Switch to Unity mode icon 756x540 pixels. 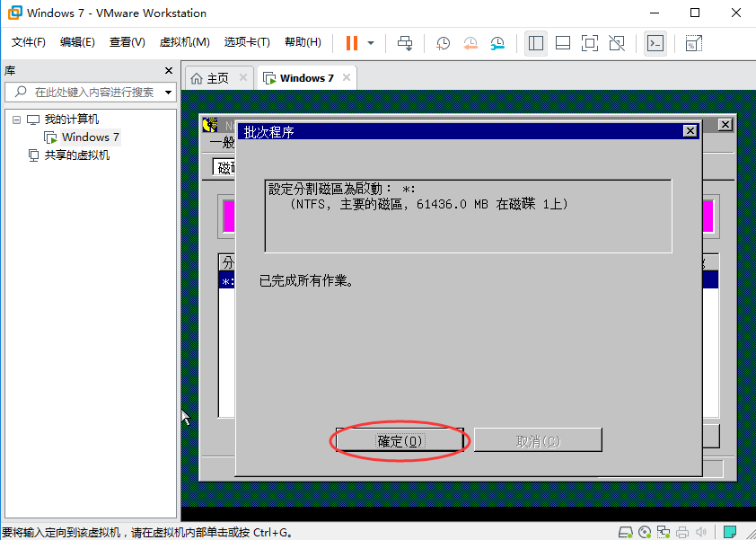pos(617,43)
